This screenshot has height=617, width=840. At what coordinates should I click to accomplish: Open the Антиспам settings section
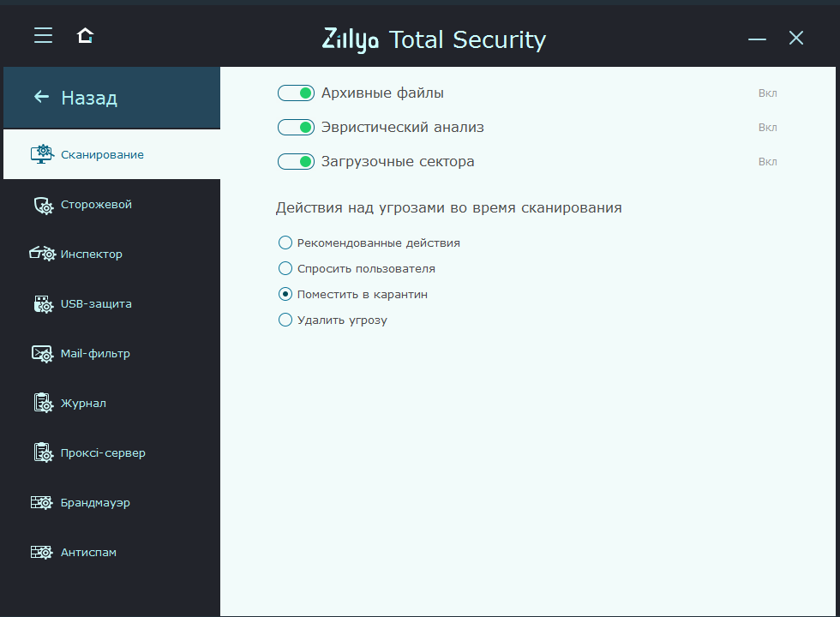coord(88,553)
